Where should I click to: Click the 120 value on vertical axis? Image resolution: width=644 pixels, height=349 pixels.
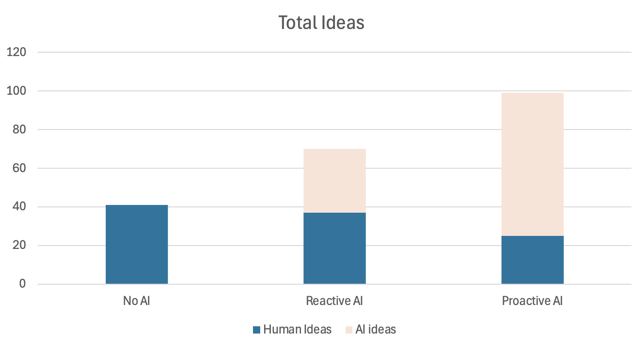pyautogui.click(x=16, y=52)
